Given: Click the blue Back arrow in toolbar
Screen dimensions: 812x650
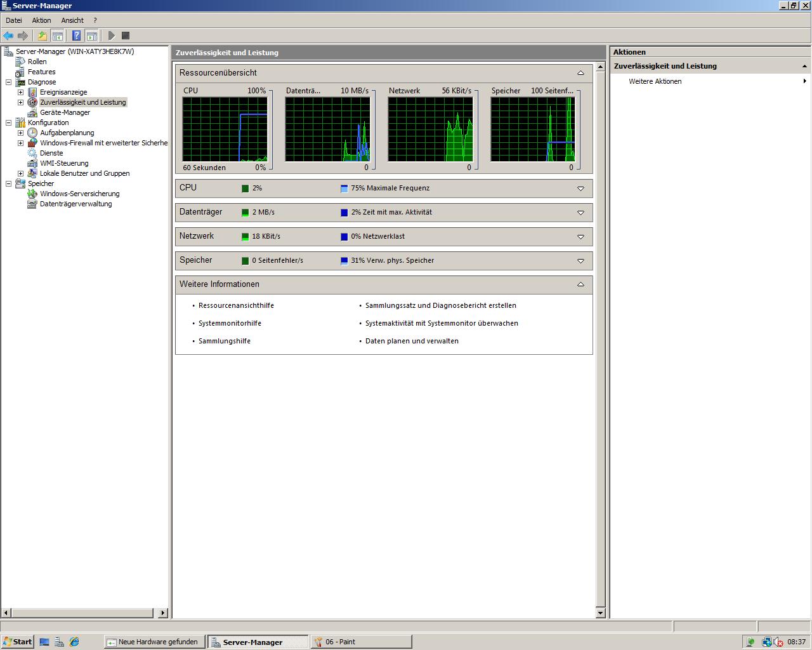Looking at the screenshot, I should (8, 36).
